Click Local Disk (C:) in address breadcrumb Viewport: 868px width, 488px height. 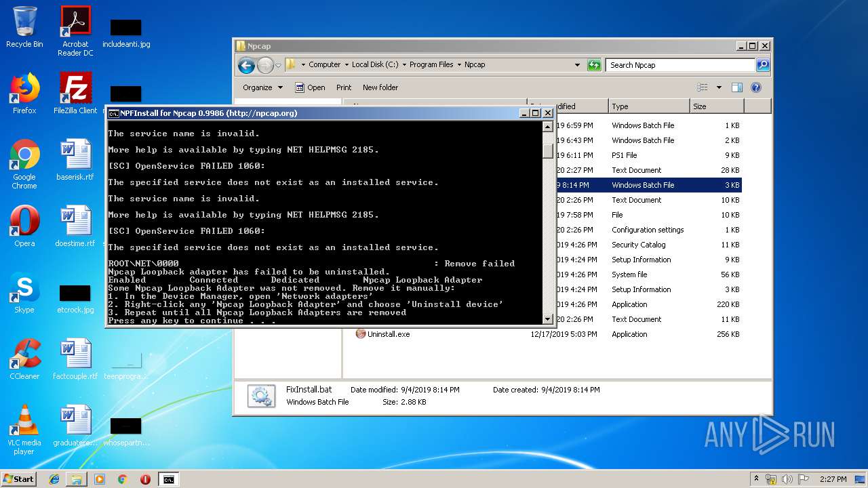375,65
